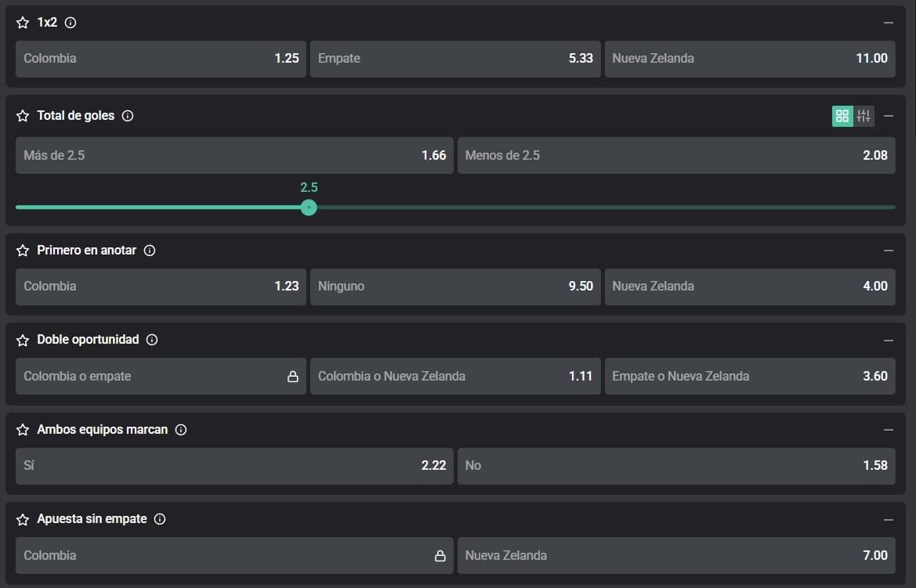Viewport: 916px width, 588px height.
Task: Select Empate at 5.33 odds
Action: [x=455, y=59]
